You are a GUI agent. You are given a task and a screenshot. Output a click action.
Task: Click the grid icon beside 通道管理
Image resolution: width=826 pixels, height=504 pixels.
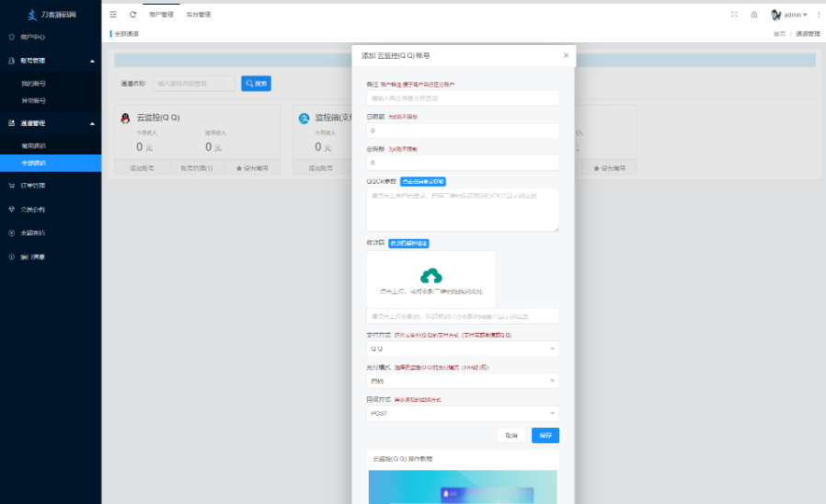(12, 123)
